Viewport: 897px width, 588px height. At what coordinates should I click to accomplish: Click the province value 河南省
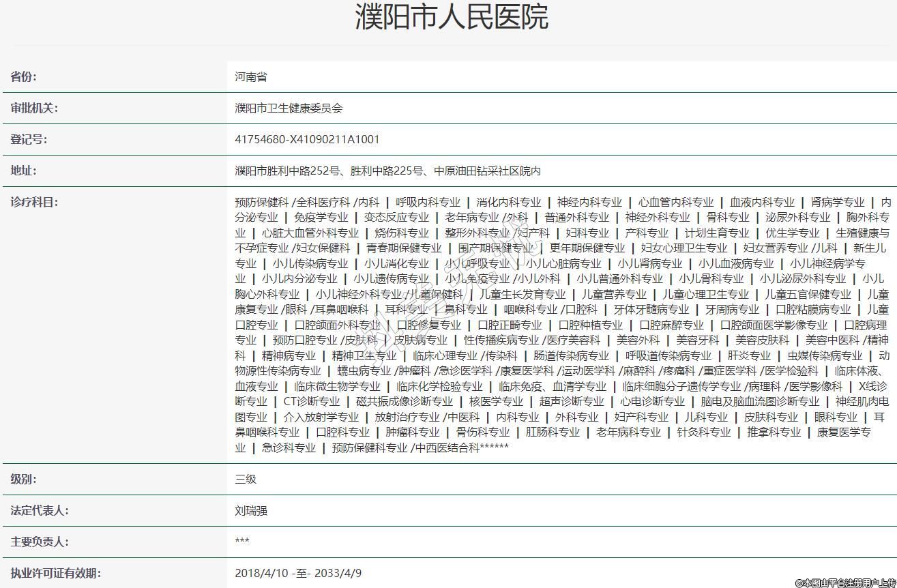click(251, 76)
